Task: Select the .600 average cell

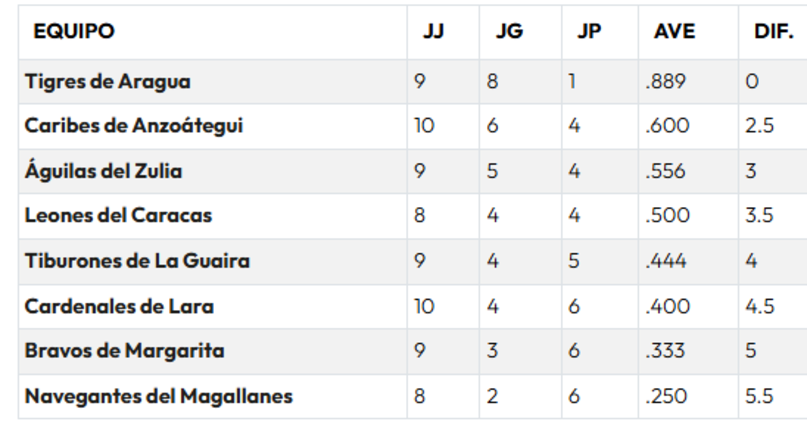Action: [x=667, y=126]
